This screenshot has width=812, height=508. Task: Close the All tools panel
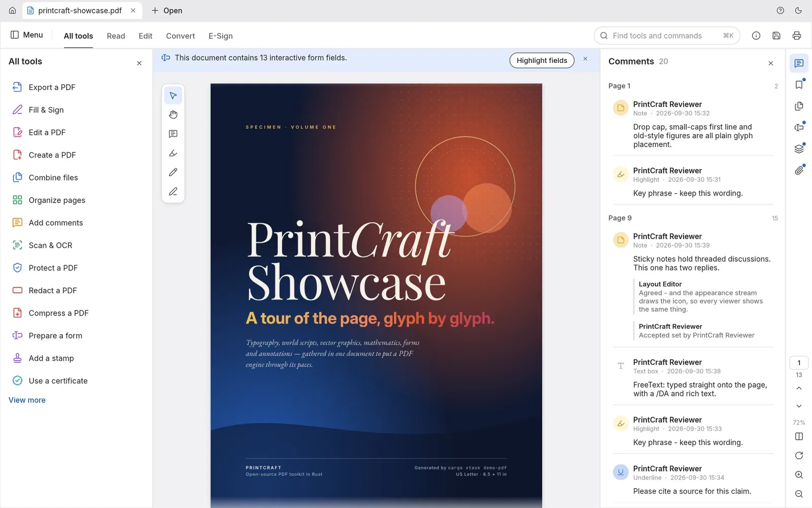click(x=139, y=63)
